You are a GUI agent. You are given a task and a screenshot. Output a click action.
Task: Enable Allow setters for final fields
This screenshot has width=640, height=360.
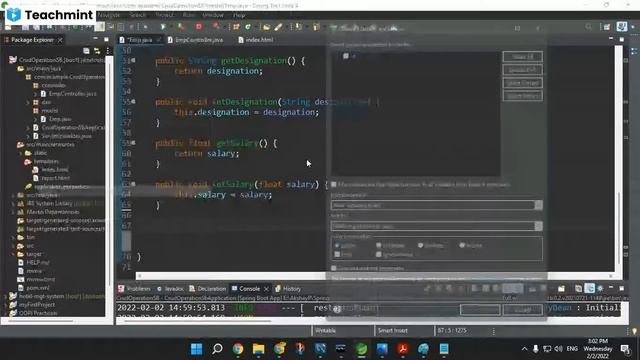point(334,185)
